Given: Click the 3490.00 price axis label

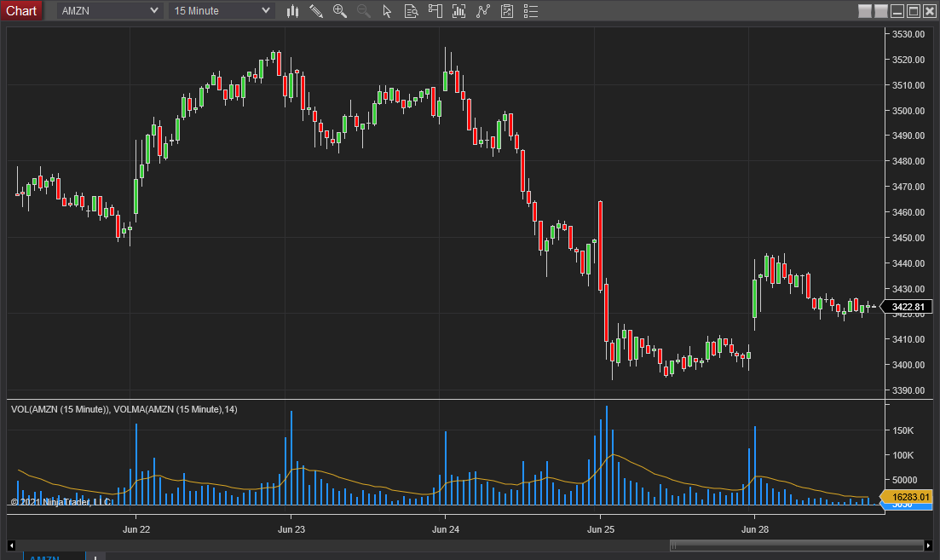Looking at the screenshot, I should pos(908,136).
